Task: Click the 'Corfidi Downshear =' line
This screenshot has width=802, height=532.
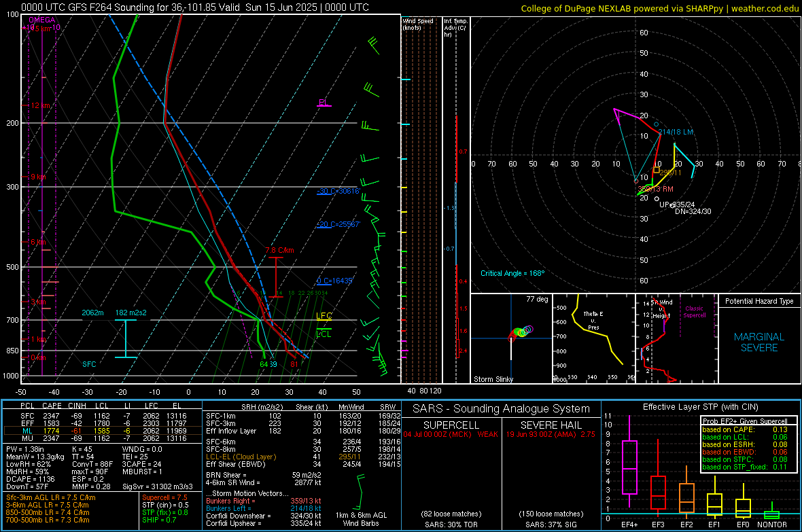Action: (x=264, y=516)
